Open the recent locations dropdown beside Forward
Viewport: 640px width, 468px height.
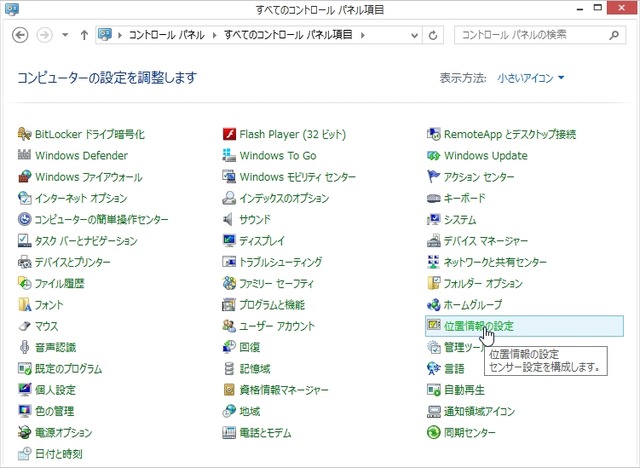click(x=65, y=35)
